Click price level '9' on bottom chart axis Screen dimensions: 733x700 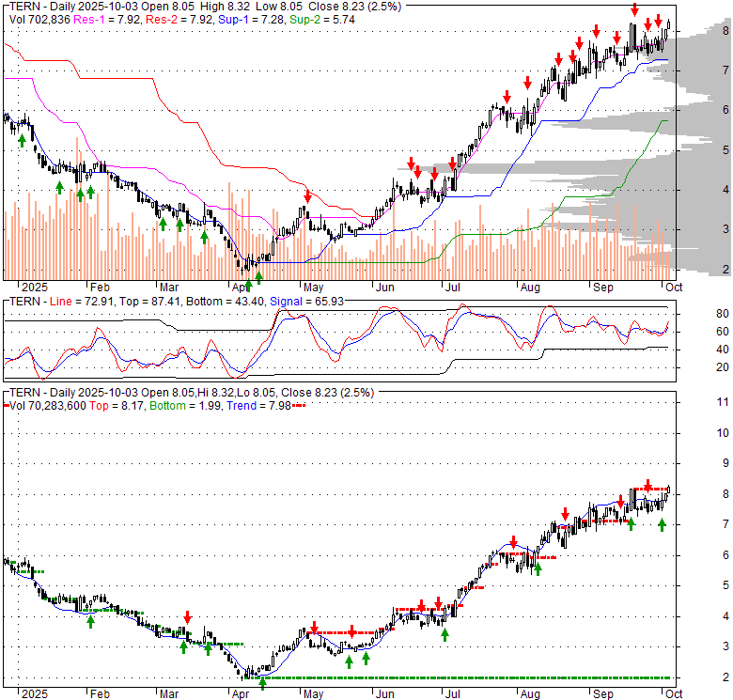(x=725, y=463)
